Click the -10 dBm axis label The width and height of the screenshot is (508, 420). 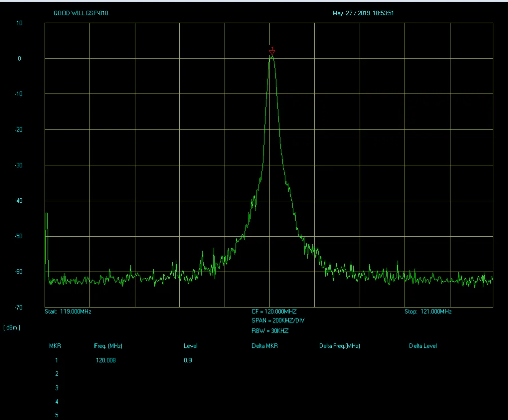pos(19,94)
